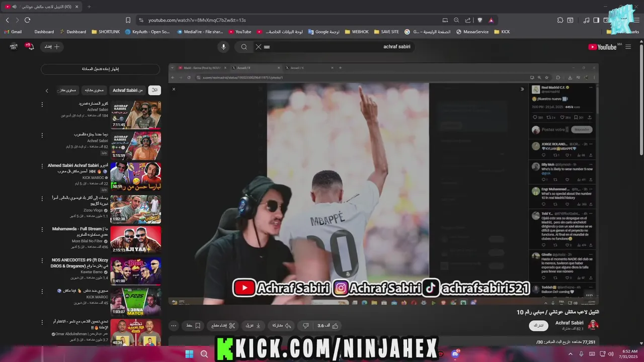
Task: Open options menu for Mahamawda Full Stream
Action: click(42, 229)
